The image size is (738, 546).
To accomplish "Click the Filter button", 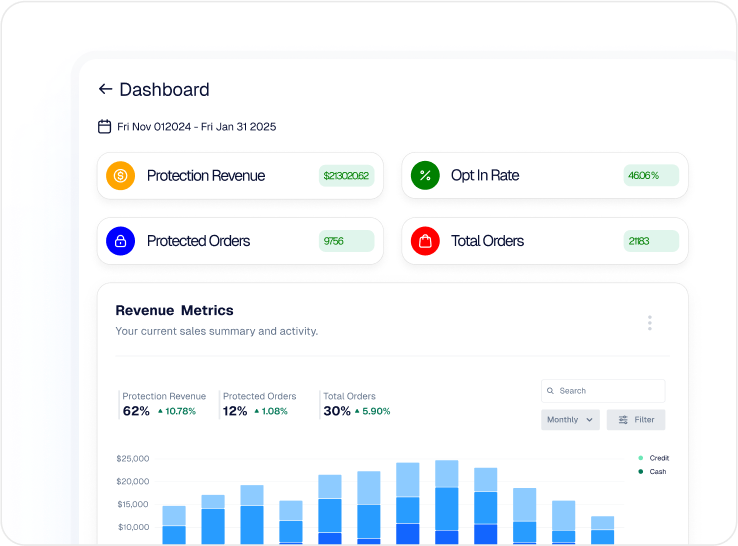I will [x=636, y=420].
